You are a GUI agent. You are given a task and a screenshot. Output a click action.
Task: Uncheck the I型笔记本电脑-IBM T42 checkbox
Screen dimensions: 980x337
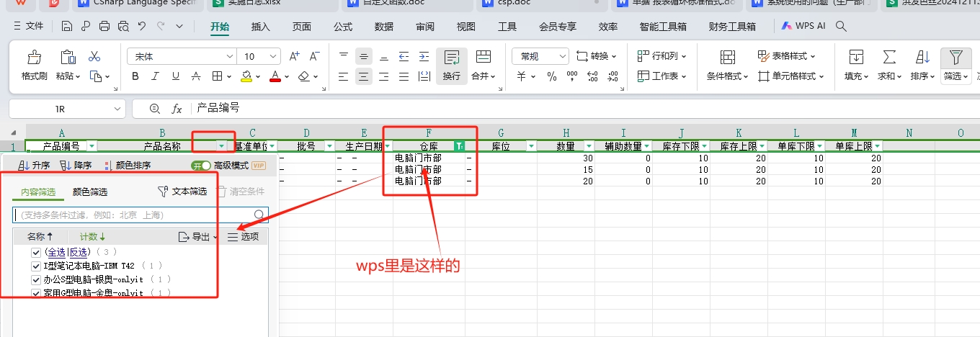coord(36,266)
